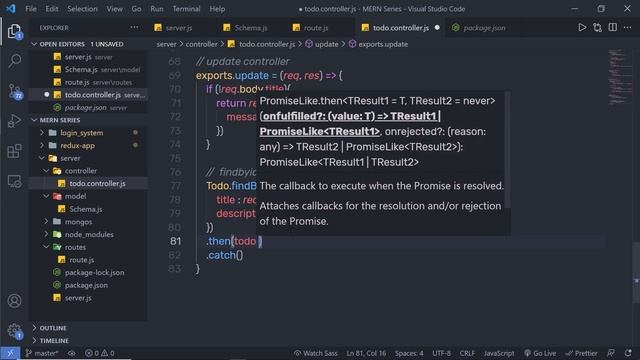Click synchronize changes icon in status bar
The height and width of the screenshot is (360, 640).
click(72, 353)
